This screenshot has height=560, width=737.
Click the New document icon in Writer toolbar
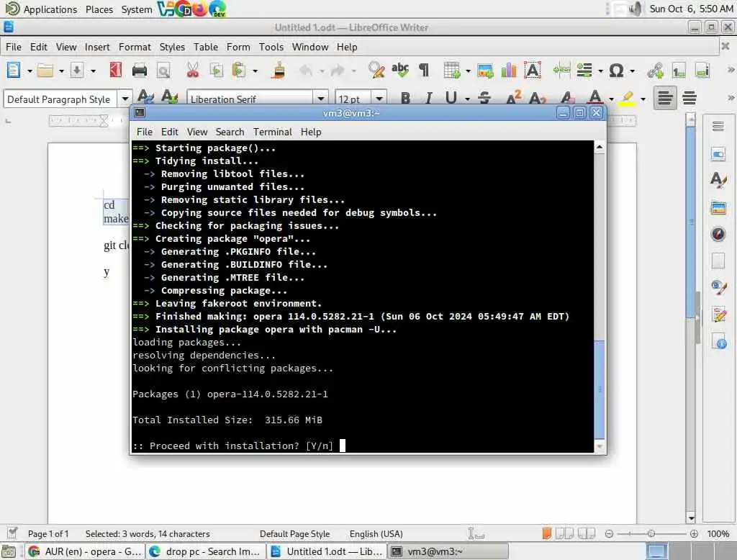pyautogui.click(x=14, y=71)
